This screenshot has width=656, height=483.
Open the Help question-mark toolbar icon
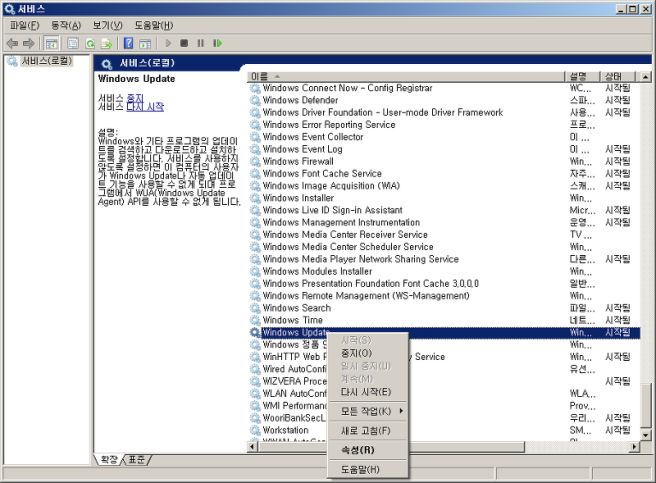(129, 43)
